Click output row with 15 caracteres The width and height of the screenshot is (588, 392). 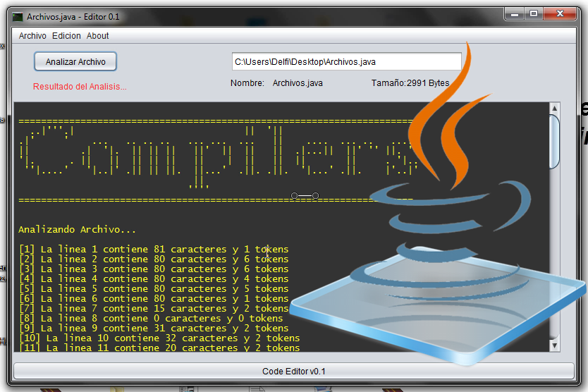(x=154, y=308)
